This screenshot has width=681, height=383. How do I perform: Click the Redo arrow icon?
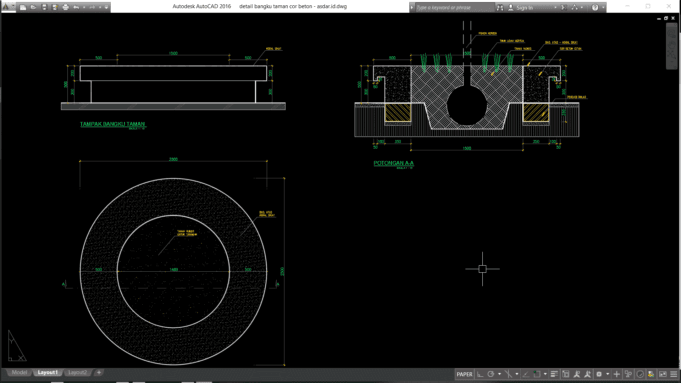[92, 7]
